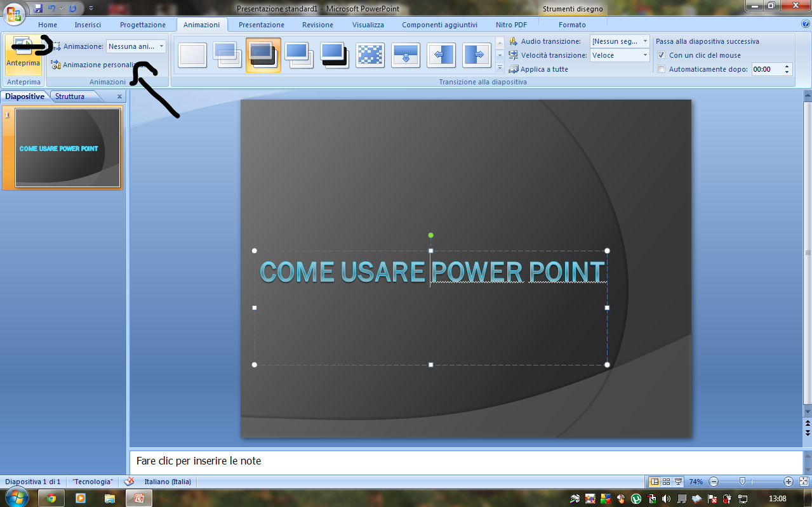
Task: Open the Nitro PDF tab
Action: [x=511, y=25]
